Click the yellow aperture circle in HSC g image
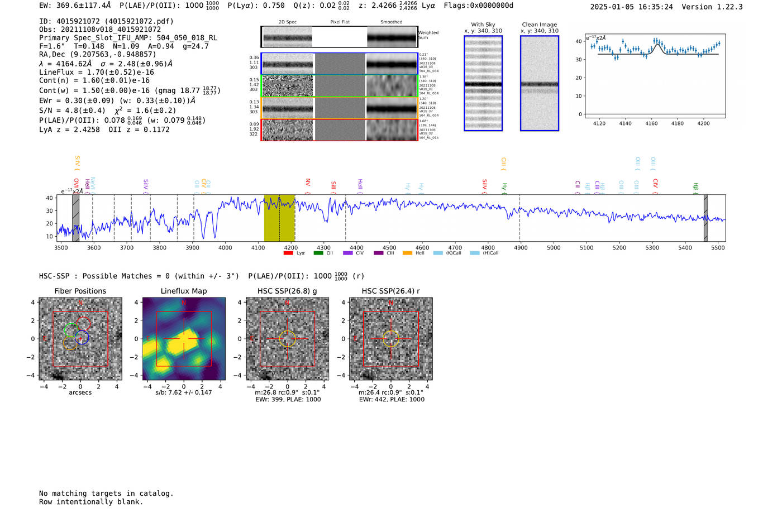The image size is (782, 532). tap(287, 339)
